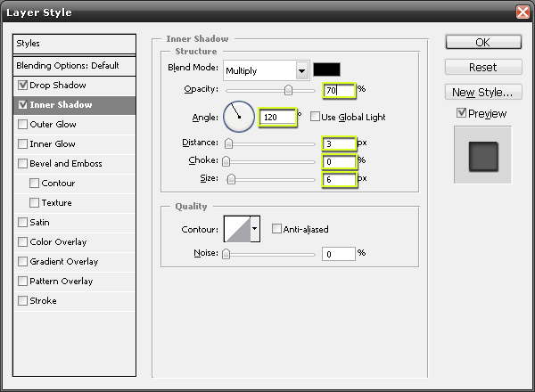Confirm with the OK button
This screenshot has height=392, width=535.
click(x=483, y=42)
